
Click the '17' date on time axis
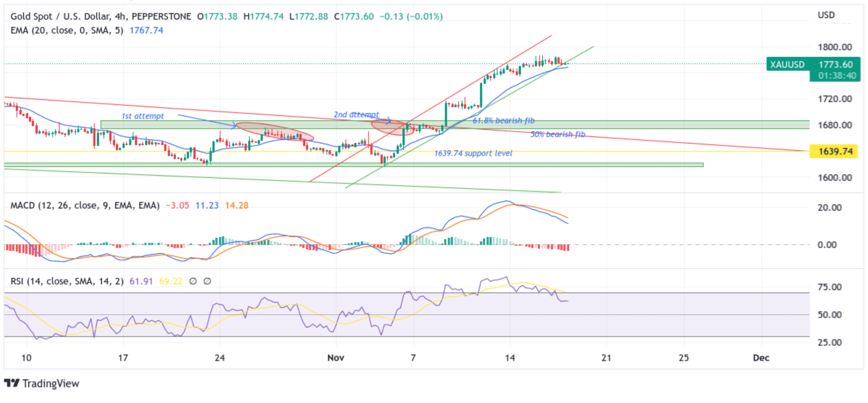[122, 358]
